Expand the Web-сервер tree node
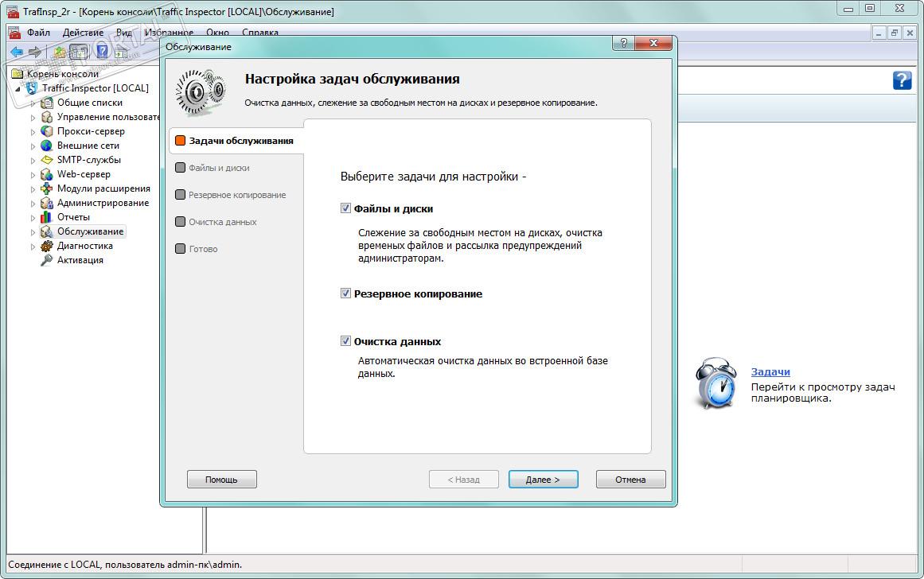Screen dimensions: 924x579 click(x=33, y=174)
